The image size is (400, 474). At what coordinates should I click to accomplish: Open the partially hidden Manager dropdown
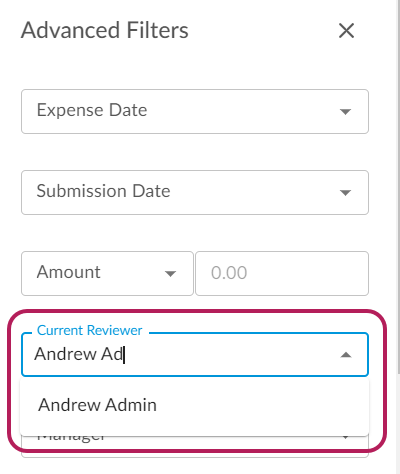click(x=195, y=446)
